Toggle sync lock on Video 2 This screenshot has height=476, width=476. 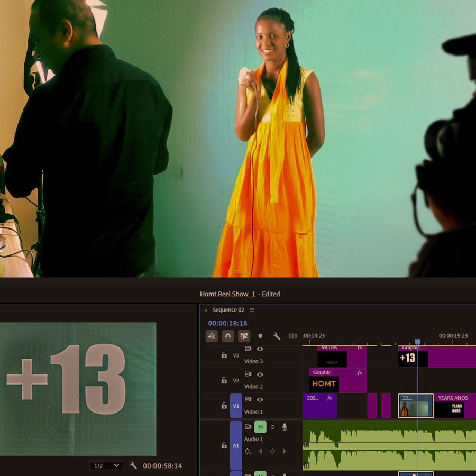248,374
